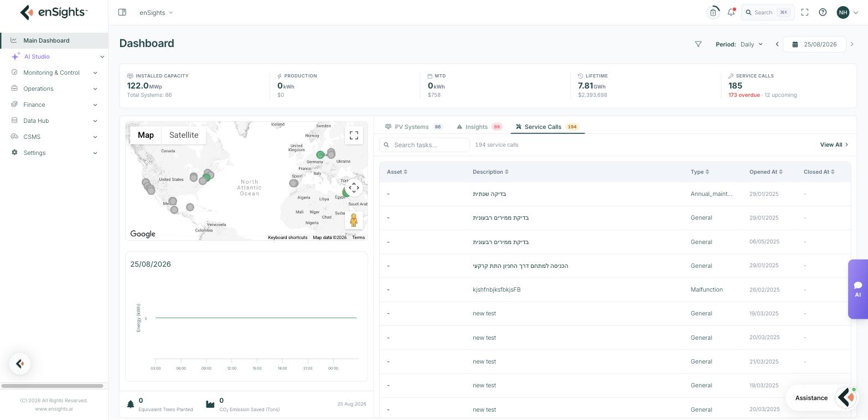The width and height of the screenshot is (868, 420).
Task: Open the enSights workspace dropdown
Action: 156,12
